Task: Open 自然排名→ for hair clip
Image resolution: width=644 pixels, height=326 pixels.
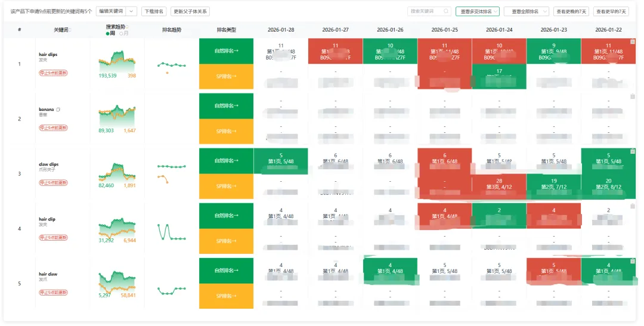Action: [227, 216]
